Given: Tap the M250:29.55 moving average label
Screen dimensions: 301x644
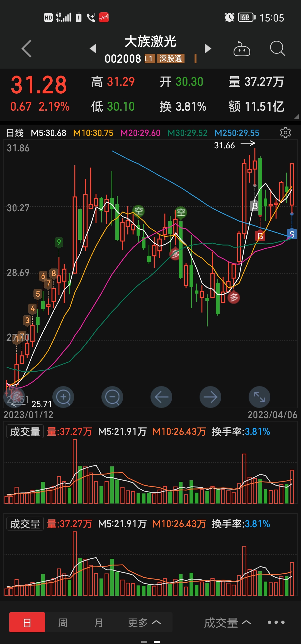Looking at the screenshot, I should [x=237, y=133].
